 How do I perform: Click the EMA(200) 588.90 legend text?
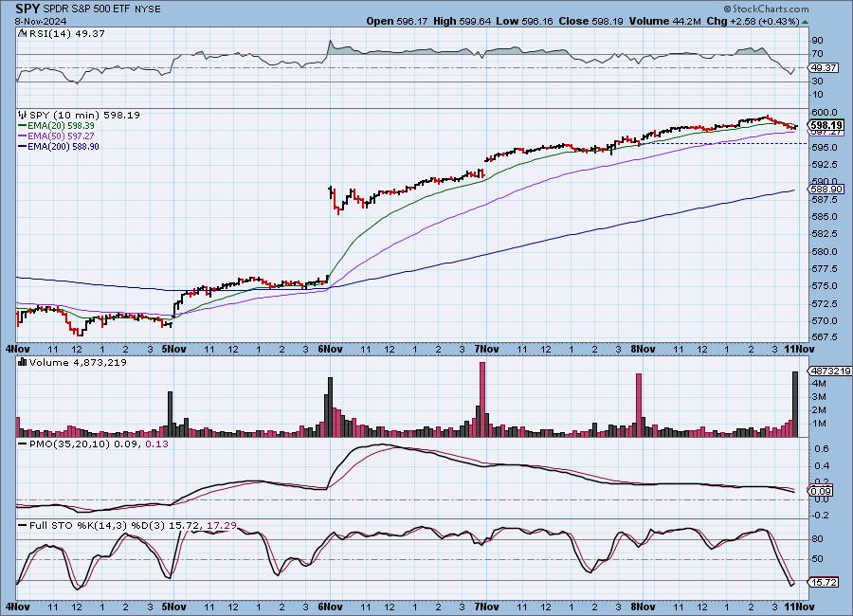tap(64, 146)
